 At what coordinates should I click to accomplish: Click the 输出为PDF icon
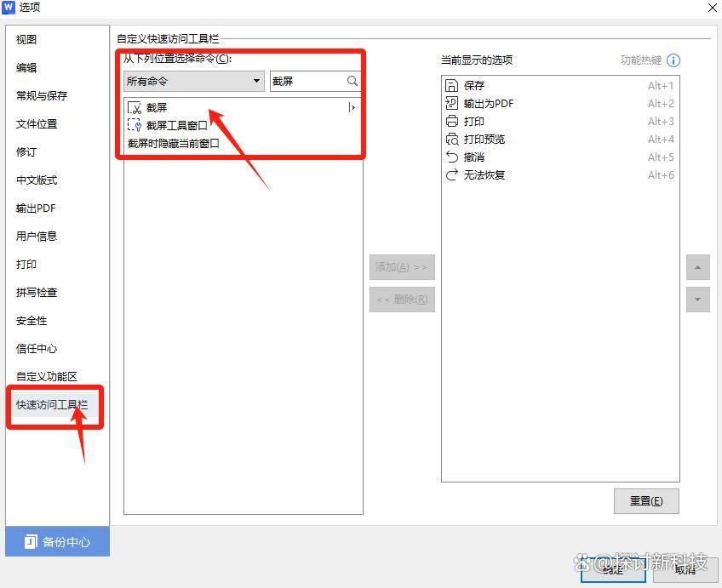coord(452,104)
